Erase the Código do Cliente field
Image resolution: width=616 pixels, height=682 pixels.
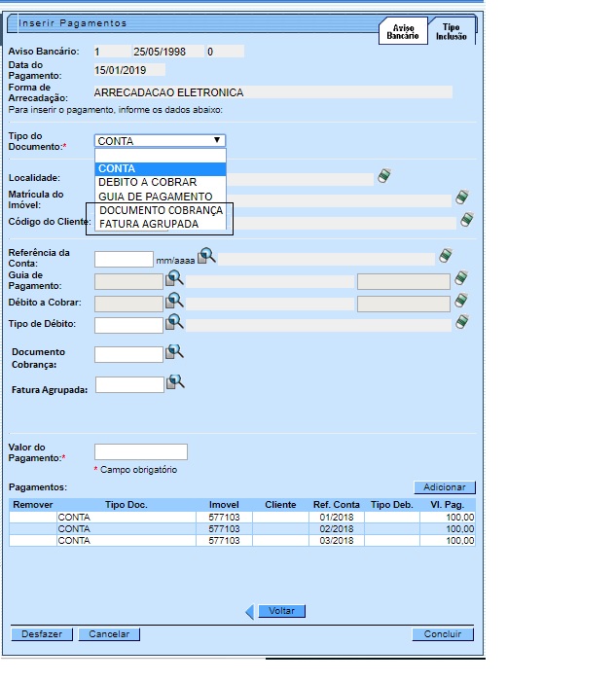(x=466, y=221)
